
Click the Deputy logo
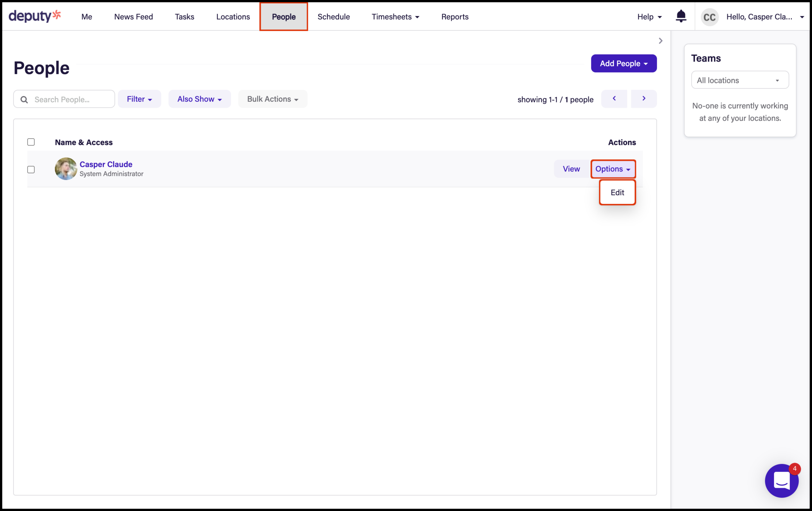[35, 16]
